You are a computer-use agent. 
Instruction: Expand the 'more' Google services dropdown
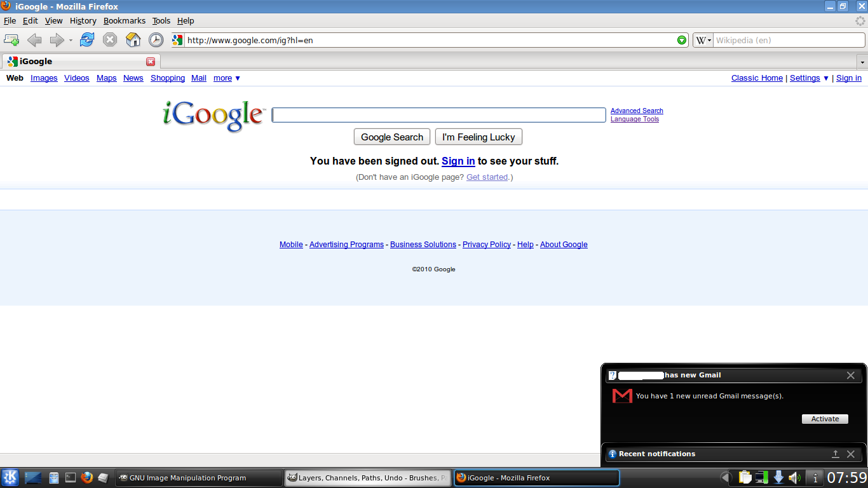pyautogui.click(x=227, y=78)
